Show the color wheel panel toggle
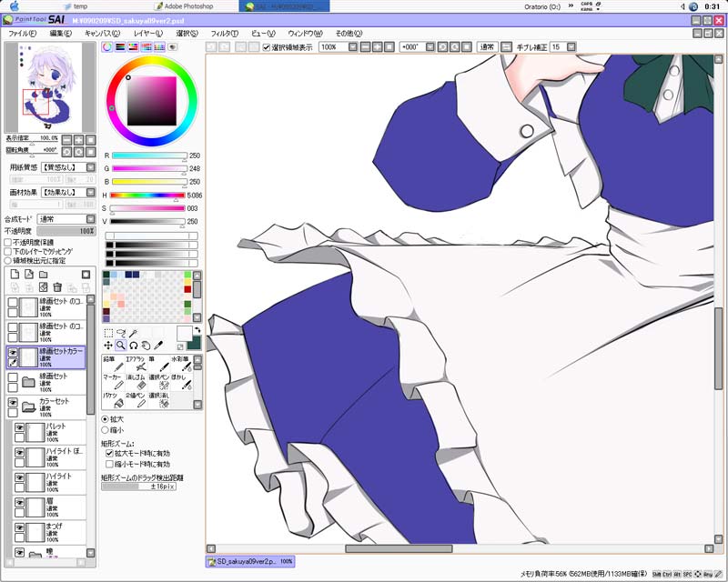This screenshot has height=582, width=728. click(x=107, y=47)
